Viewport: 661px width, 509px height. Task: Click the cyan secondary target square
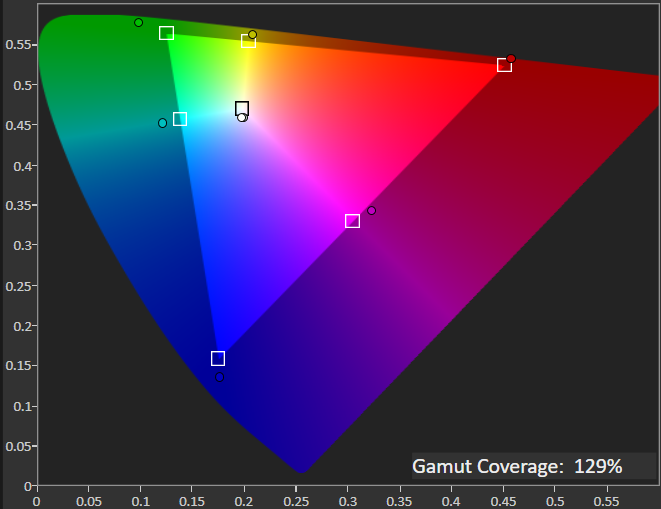point(180,119)
